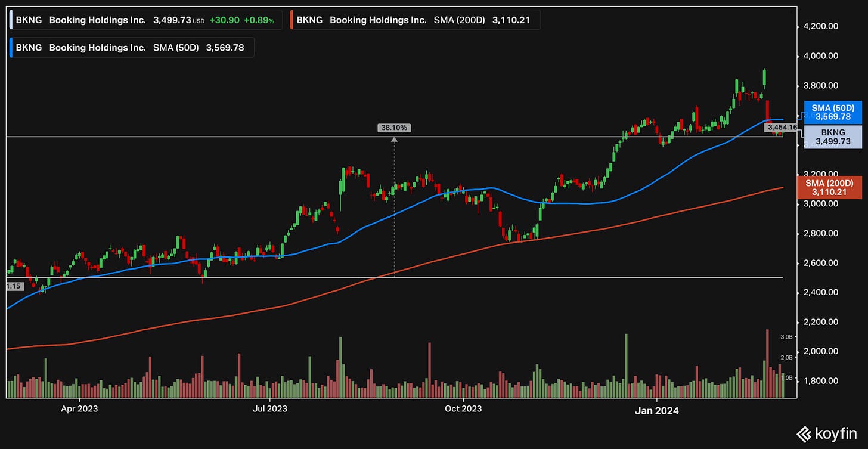Click the Apr 2023 date axis label

(79, 410)
